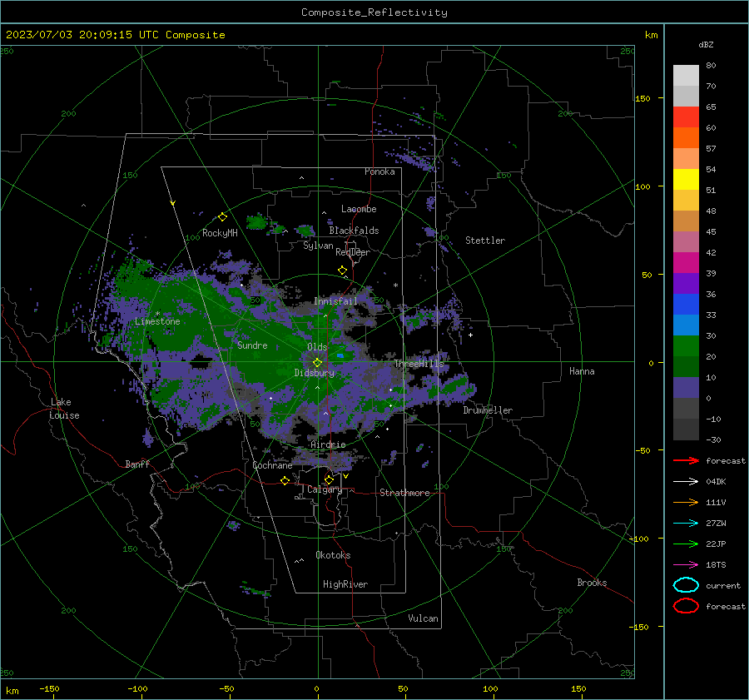This screenshot has width=749, height=700.
Task: Click the Hanna label
Action: point(582,371)
